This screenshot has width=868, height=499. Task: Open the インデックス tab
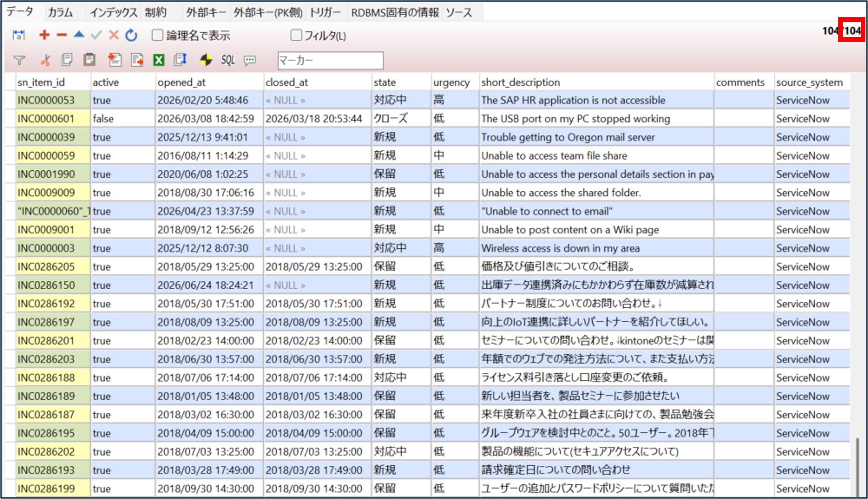pyautogui.click(x=114, y=12)
